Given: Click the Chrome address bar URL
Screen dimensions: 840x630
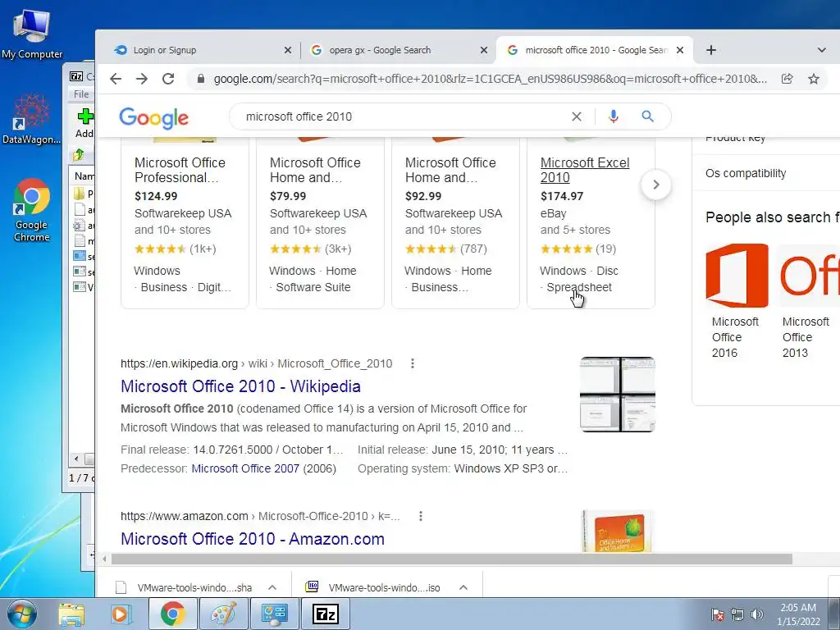Looking at the screenshot, I should (490, 79).
